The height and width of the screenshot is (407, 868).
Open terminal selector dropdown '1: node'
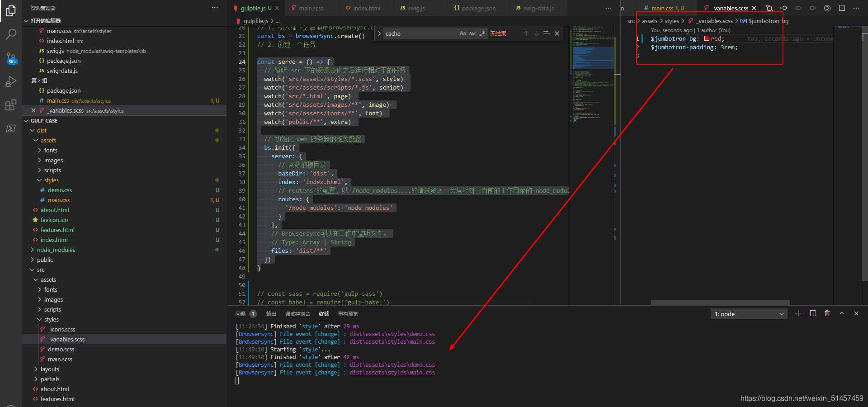[749, 314]
